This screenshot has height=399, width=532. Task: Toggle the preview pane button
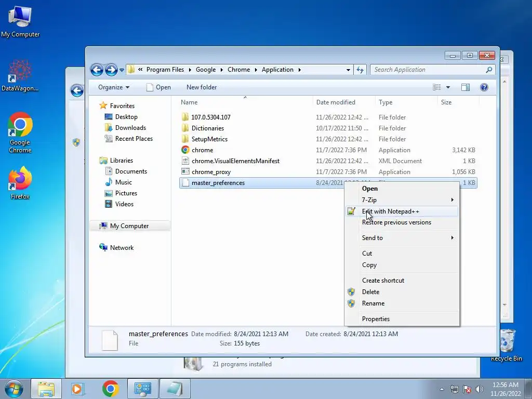tap(465, 87)
